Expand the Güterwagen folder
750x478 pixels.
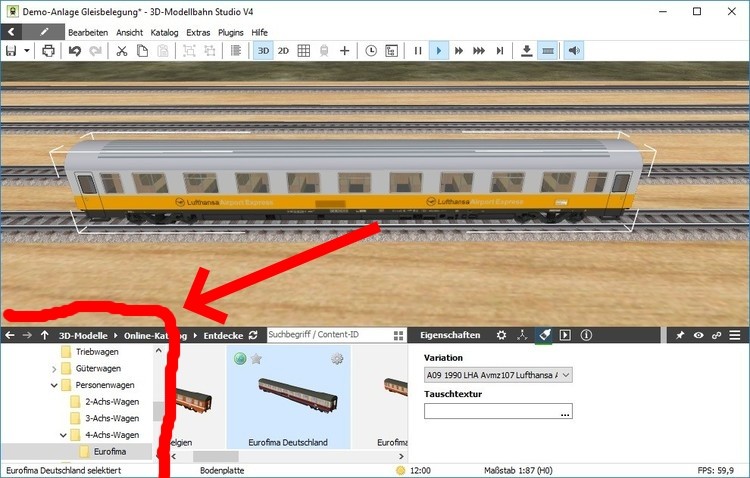pos(54,369)
